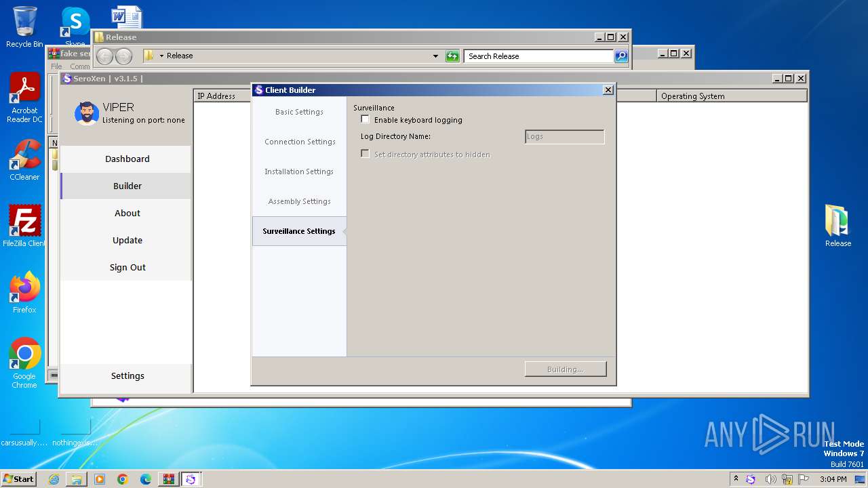
Task: Enable keyboard logging checkbox
Action: [x=366, y=119]
